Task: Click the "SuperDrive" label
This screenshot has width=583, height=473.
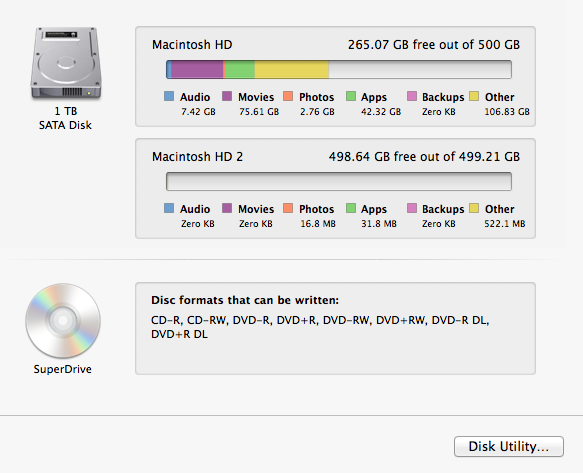Action: [62, 369]
